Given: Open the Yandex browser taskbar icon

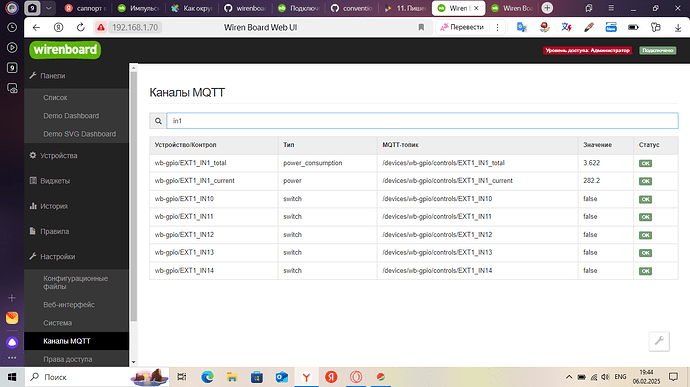Looking at the screenshot, I should tap(306, 377).
